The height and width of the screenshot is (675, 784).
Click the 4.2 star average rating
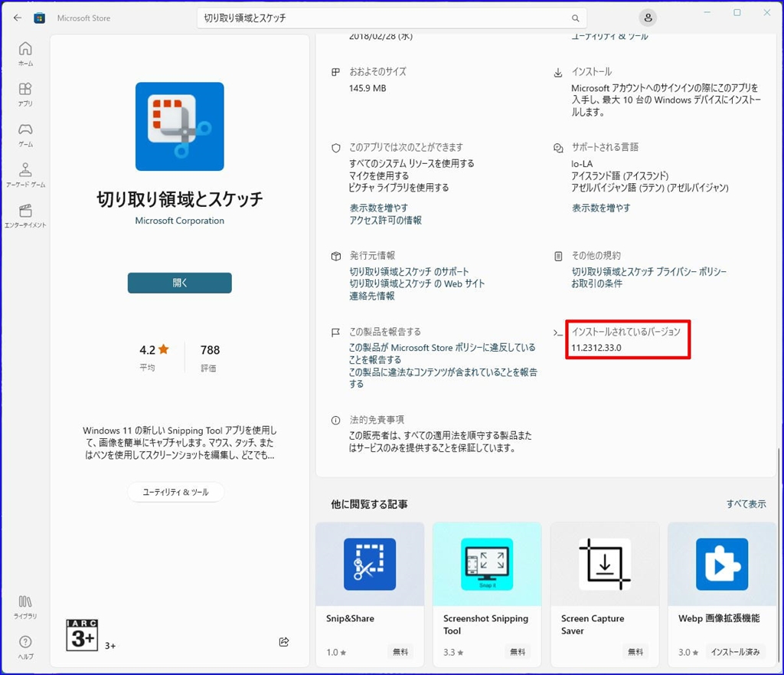pyautogui.click(x=154, y=350)
